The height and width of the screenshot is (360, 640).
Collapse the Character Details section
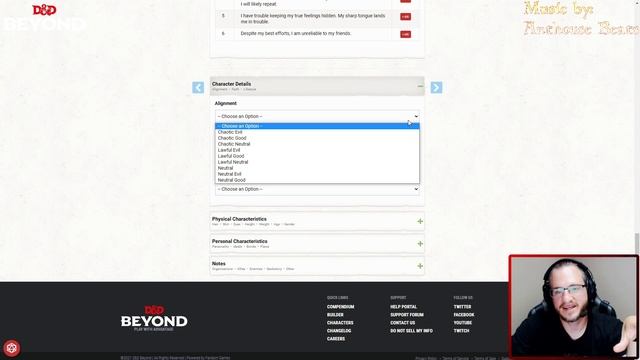point(420,86)
